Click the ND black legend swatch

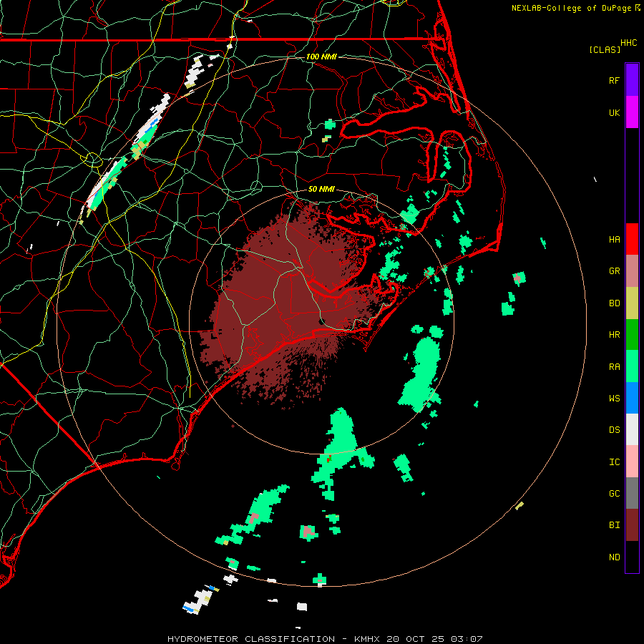632,557
